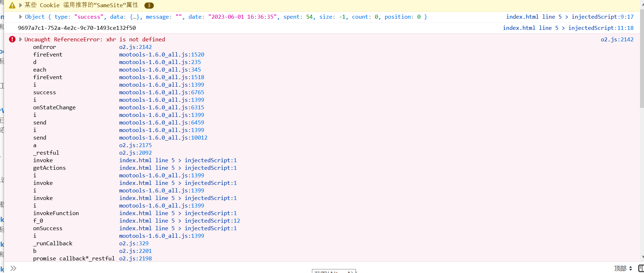Screen dimensions: 644x273
Task: Click the "success" stack frame name
Action: click(45, 92)
